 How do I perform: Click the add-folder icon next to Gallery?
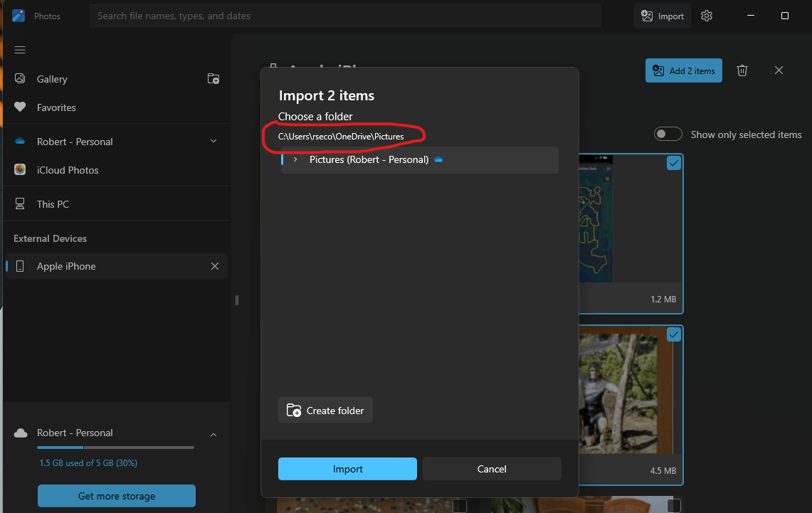point(213,78)
